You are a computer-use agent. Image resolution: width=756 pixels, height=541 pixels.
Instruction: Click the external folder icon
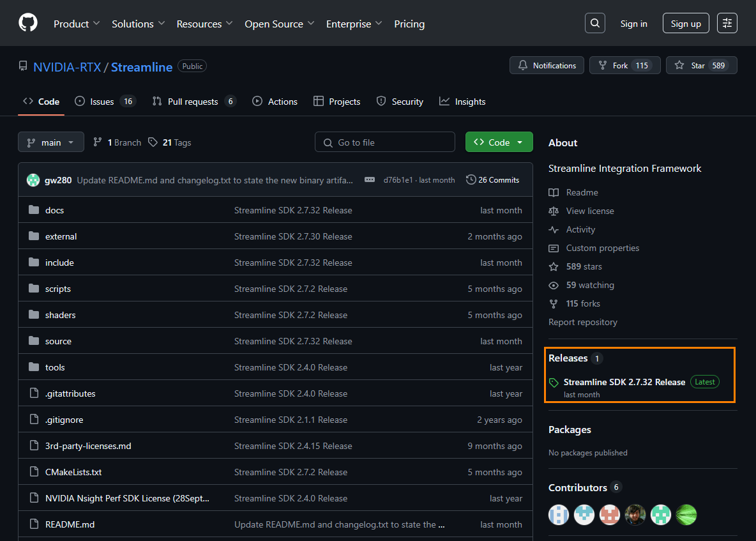coord(34,236)
